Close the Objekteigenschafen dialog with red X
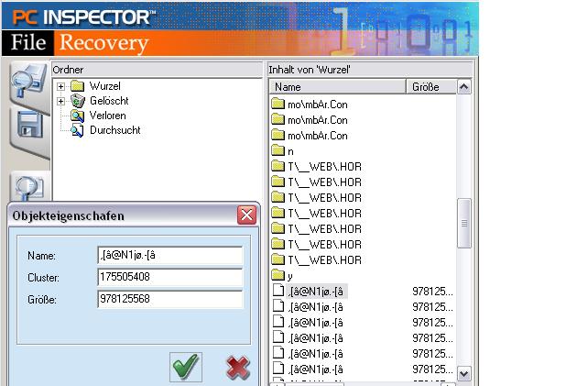The image size is (588, 386). tap(246, 215)
